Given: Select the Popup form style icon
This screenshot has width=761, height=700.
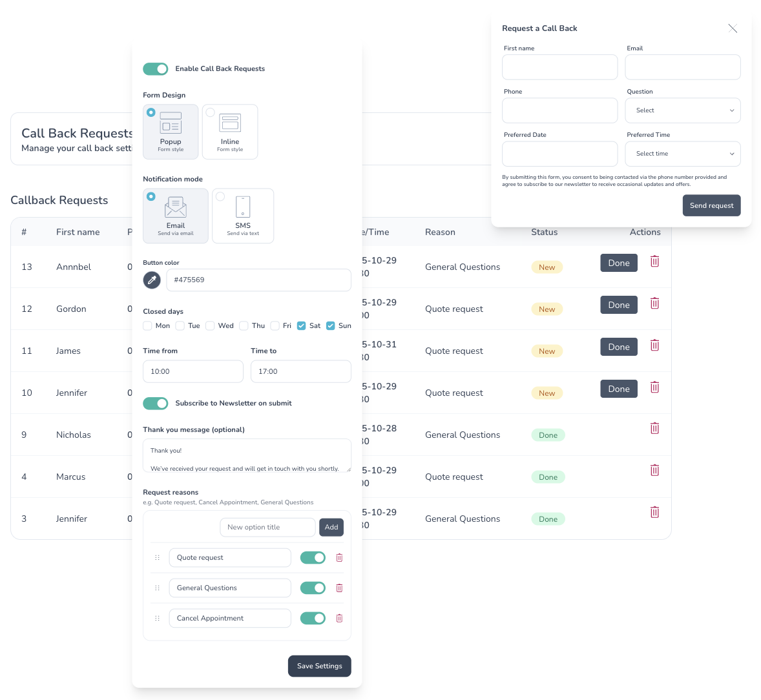Looking at the screenshot, I should coord(171,123).
